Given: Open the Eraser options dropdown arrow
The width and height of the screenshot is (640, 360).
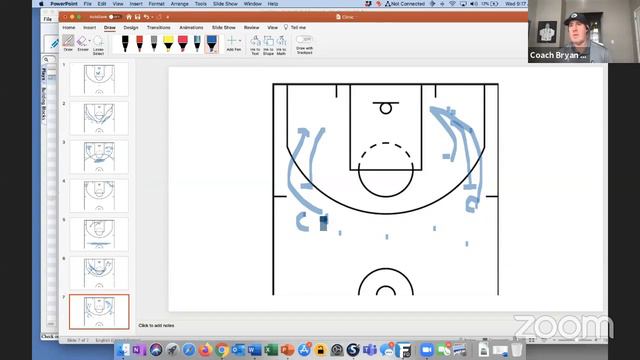Looking at the screenshot, I should pyautogui.click(x=90, y=41).
